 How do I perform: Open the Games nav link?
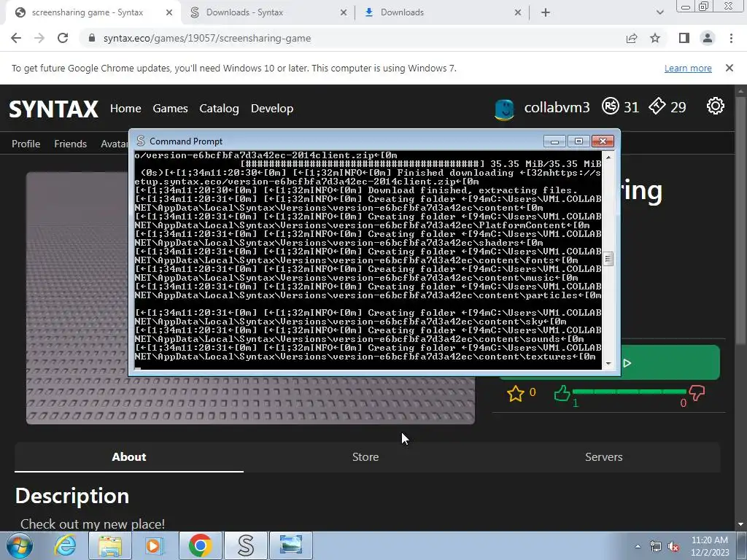point(170,109)
